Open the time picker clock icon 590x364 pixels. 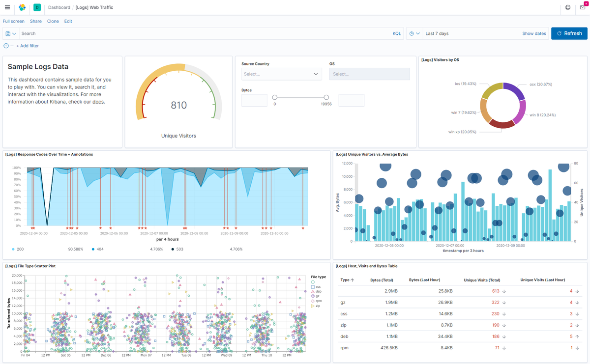[414, 33]
